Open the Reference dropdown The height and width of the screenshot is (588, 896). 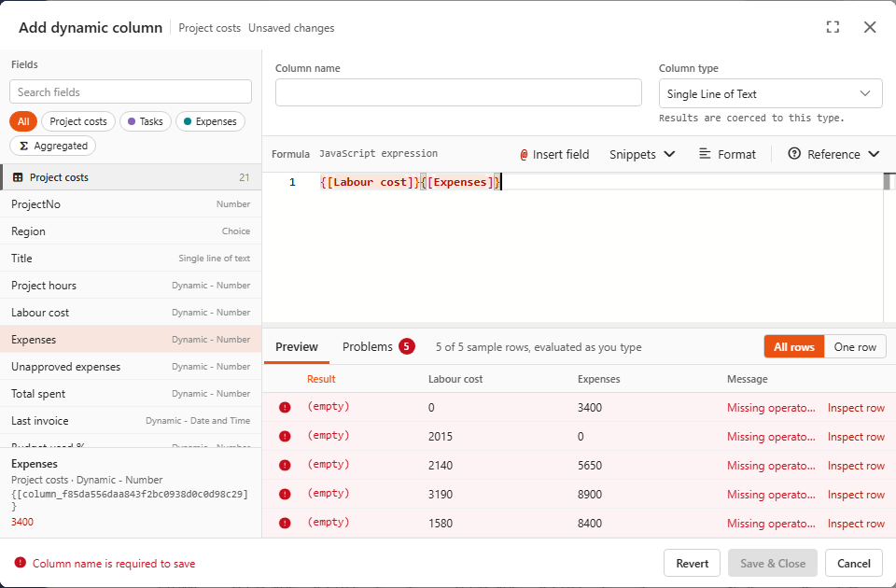coord(833,154)
